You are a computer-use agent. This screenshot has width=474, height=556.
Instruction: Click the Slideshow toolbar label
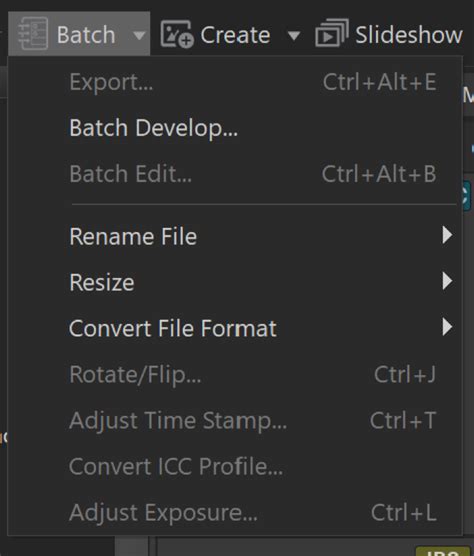tap(409, 35)
